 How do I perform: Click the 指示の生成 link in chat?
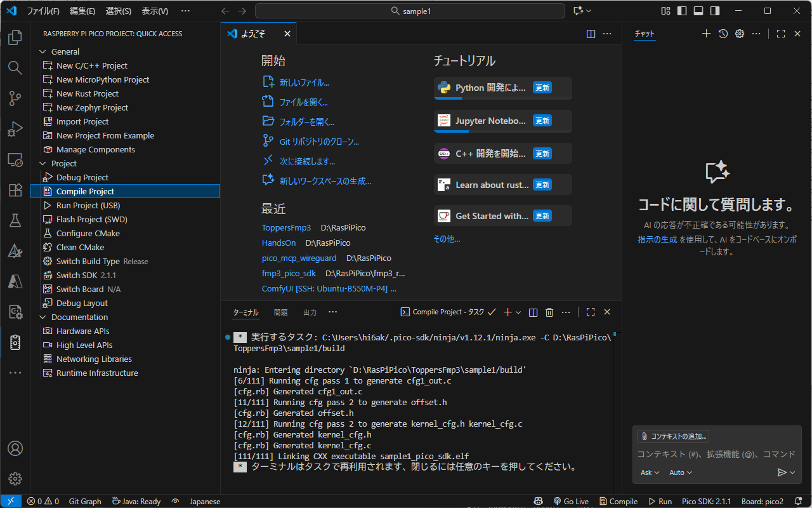coord(657,239)
